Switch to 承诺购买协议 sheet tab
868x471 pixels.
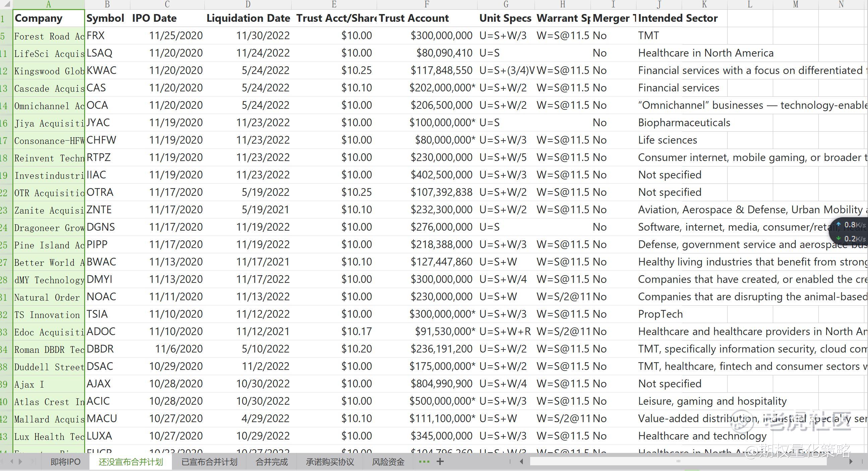pyautogui.click(x=330, y=462)
